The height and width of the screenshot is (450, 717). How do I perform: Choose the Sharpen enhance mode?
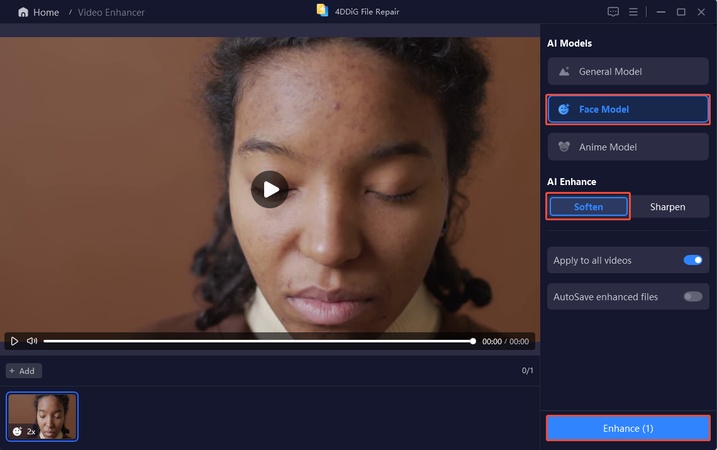pyautogui.click(x=668, y=207)
